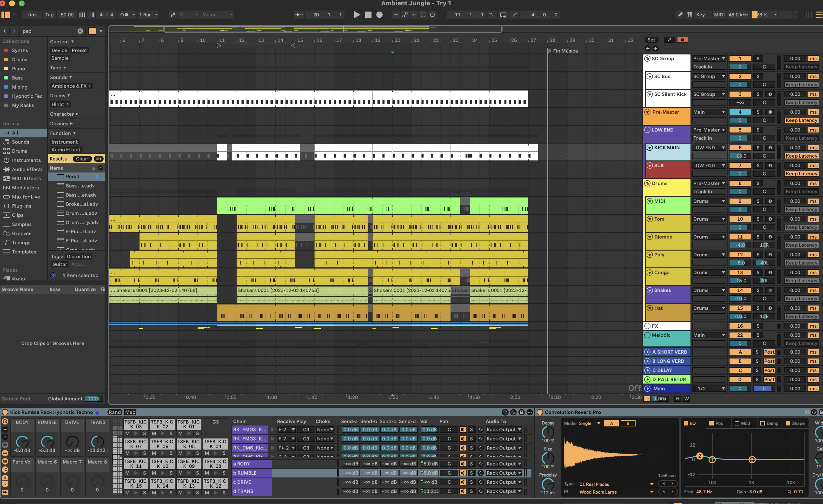Toggle the Metronome button

[x=124, y=15]
